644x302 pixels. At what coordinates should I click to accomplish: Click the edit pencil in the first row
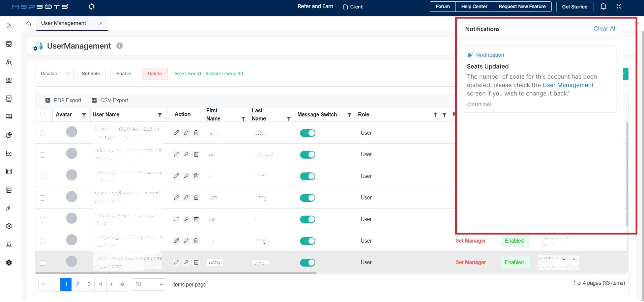coord(176,133)
